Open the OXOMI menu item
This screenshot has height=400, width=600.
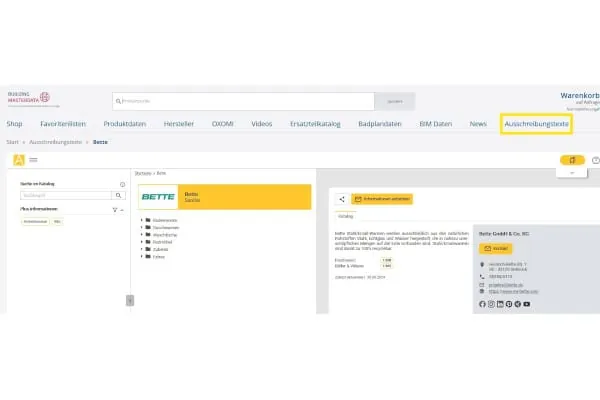pos(223,124)
